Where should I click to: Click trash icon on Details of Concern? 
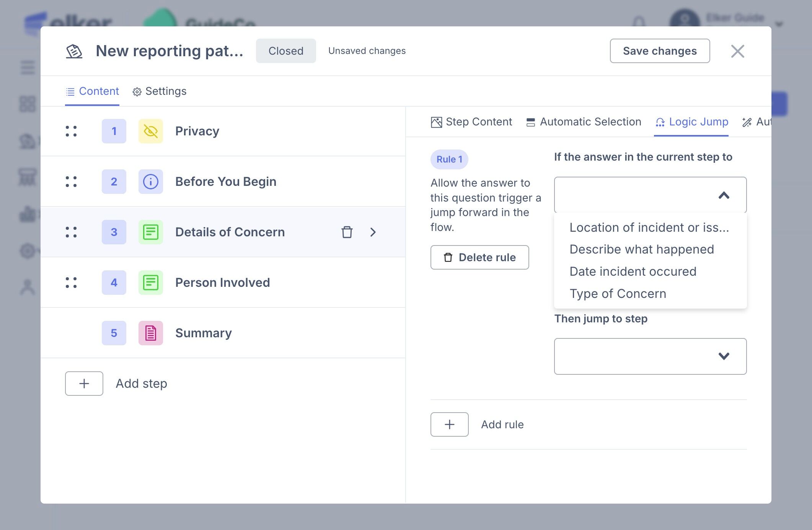pos(347,232)
